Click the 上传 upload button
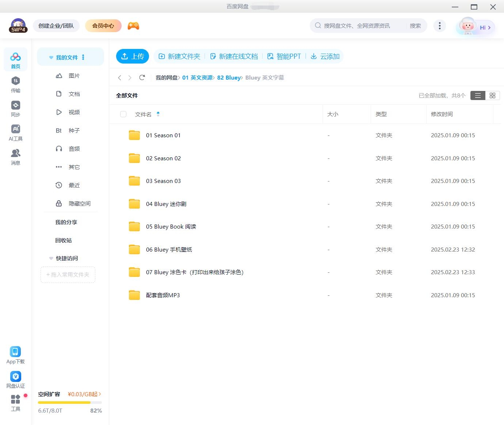 click(133, 56)
